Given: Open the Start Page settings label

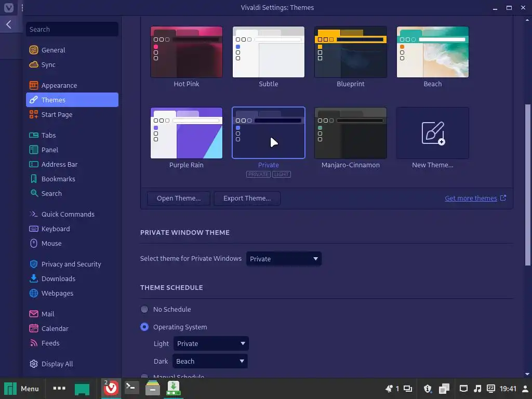Looking at the screenshot, I should coord(57,115).
